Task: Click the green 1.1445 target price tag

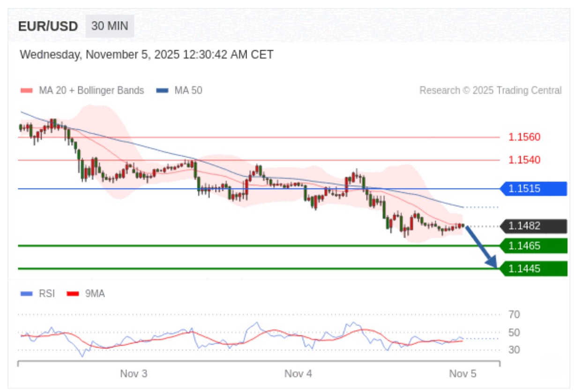Action: click(x=533, y=269)
